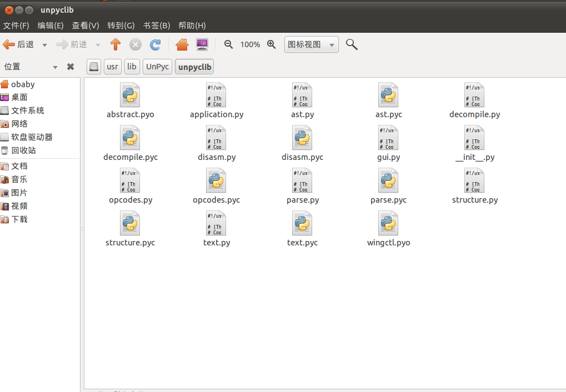Open the 图标视图 view mode dropdown
Viewport: 566px width, 392px height.
[312, 44]
